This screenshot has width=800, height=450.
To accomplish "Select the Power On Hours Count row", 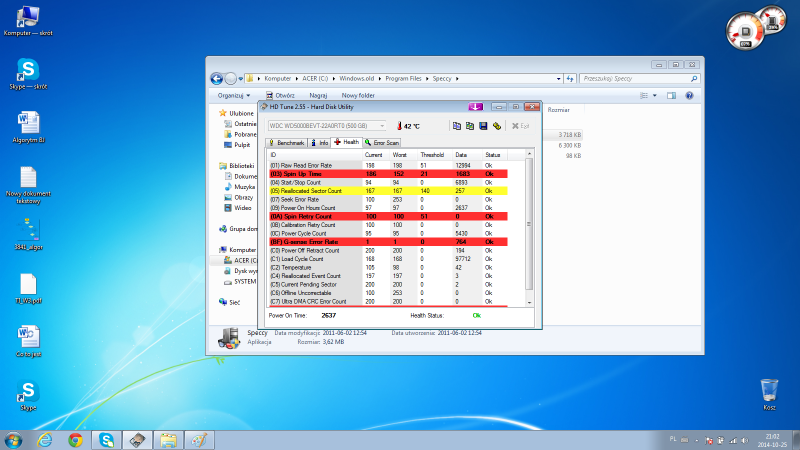I will click(x=388, y=208).
